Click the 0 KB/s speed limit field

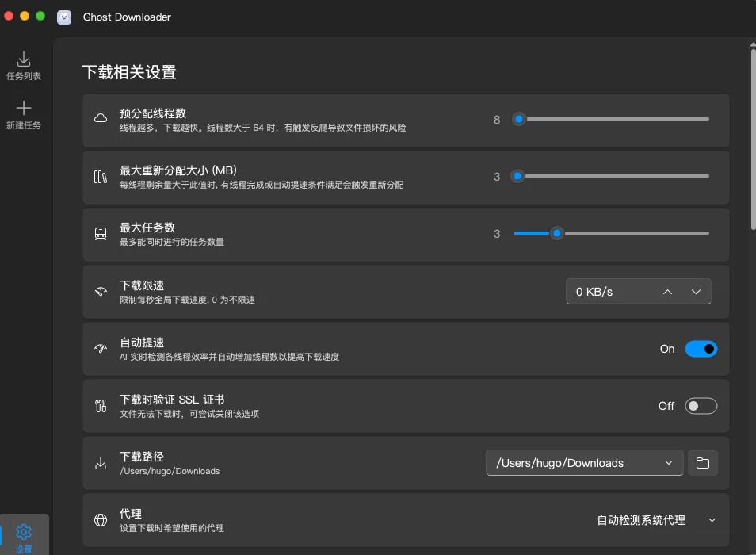(x=639, y=291)
